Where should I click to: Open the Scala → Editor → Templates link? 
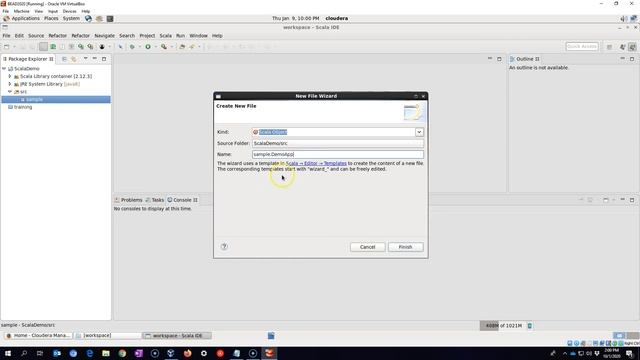pyautogui.click(x=316, y=163)
